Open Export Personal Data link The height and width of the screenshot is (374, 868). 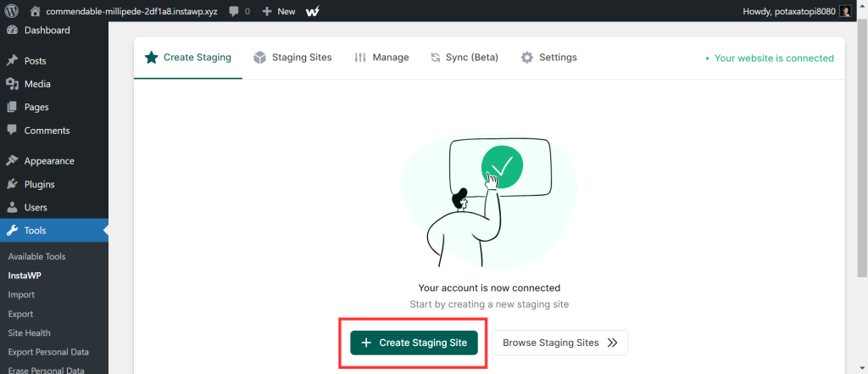[48, 353]
